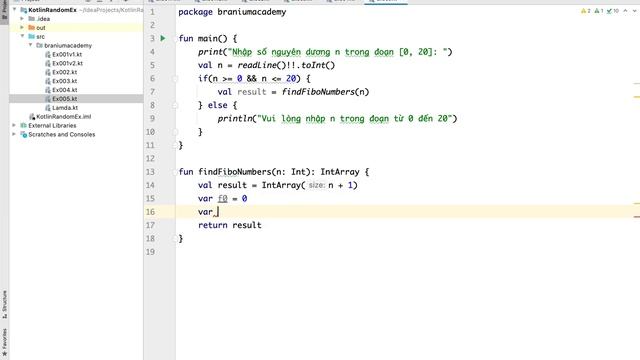Open Lamda.kt in project tree
Viewport: 640px width, 360px height.
(65, 108)
